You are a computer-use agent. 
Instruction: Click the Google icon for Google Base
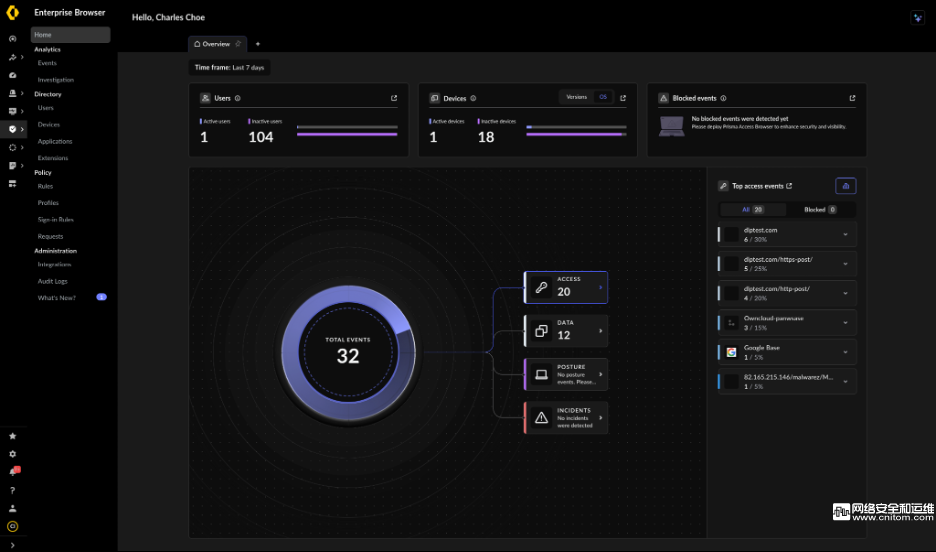(731, 353)
